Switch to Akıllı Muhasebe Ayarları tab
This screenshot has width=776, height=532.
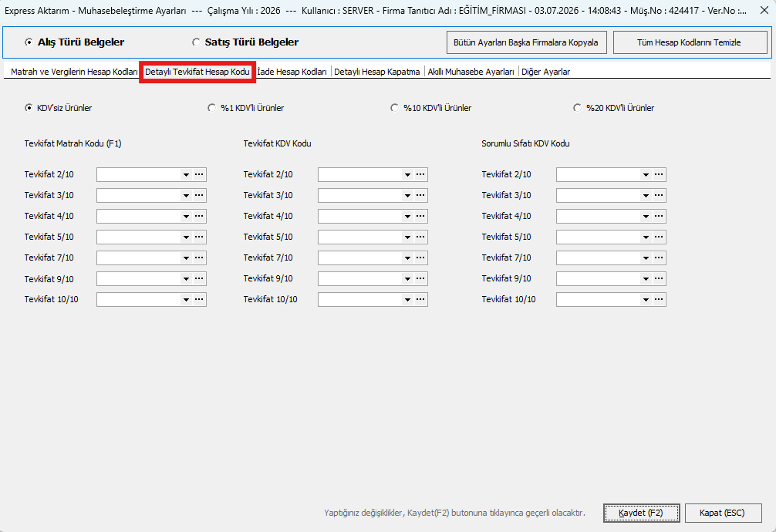[471, 72]
